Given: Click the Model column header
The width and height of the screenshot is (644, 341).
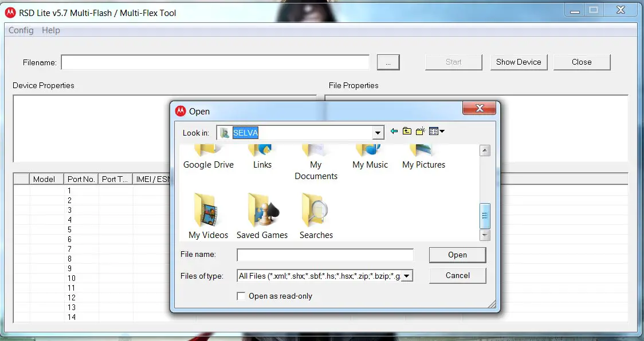Looking at the screenshot, I should [x=46, y=179].
